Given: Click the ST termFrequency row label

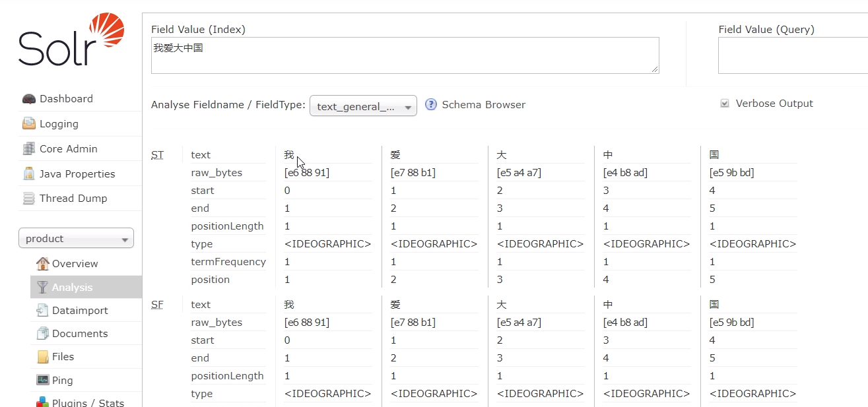Looking at the screenshot, I should click(x=228, y=262).
